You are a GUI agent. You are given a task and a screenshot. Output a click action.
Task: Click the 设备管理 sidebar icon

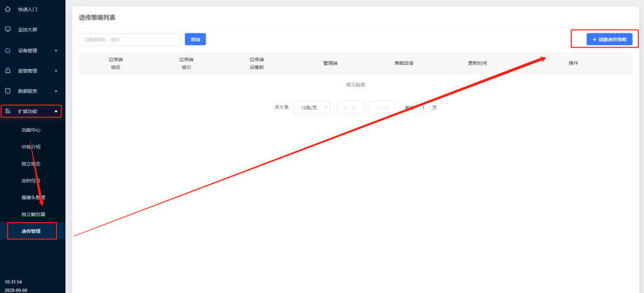click(x=8, y=50)
